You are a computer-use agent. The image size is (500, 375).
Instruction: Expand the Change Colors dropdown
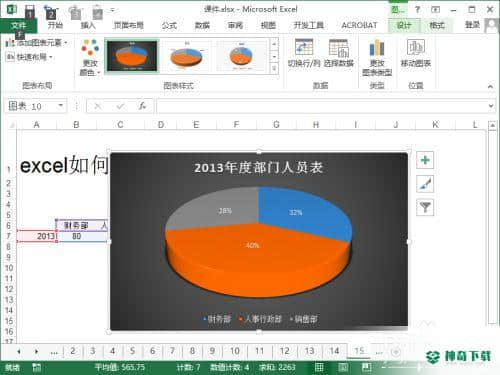[90, 58]
